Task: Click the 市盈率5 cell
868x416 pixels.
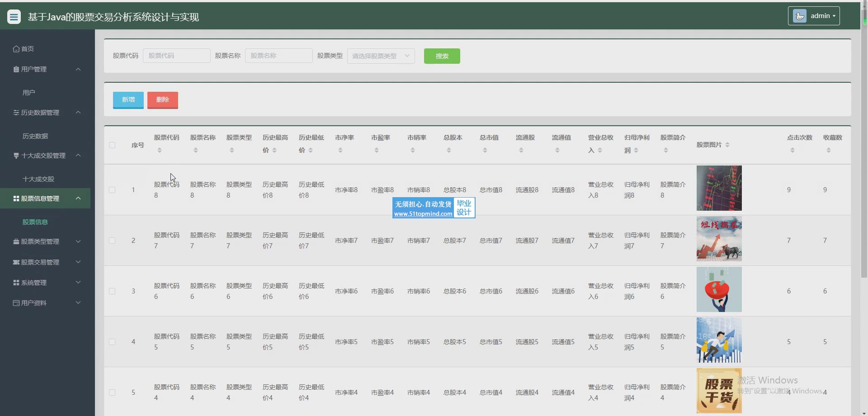Action: point(382,342)
